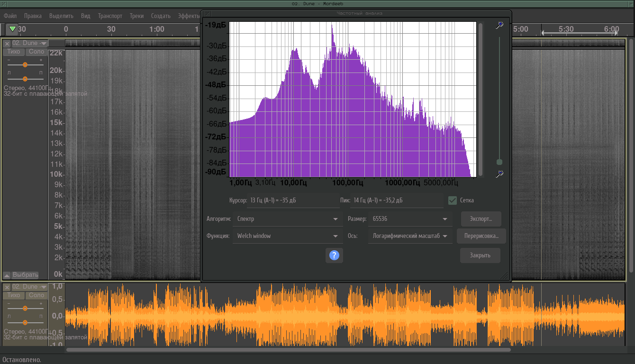Click the spectrogram track pan slider knob
The image size is (635, 364).
25,79
